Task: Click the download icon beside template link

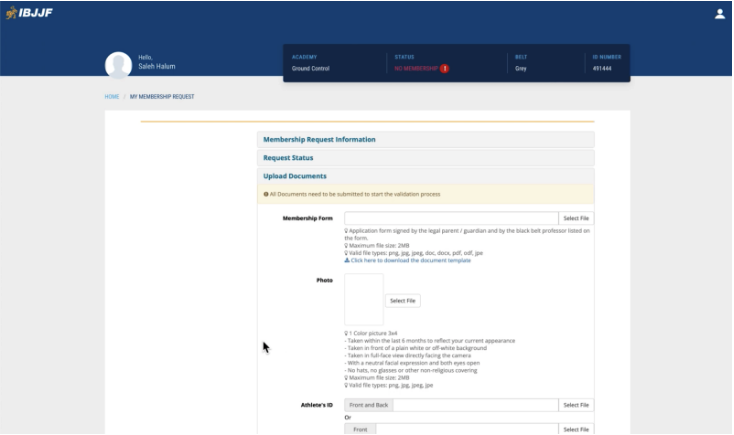Action: click(346, 260)
